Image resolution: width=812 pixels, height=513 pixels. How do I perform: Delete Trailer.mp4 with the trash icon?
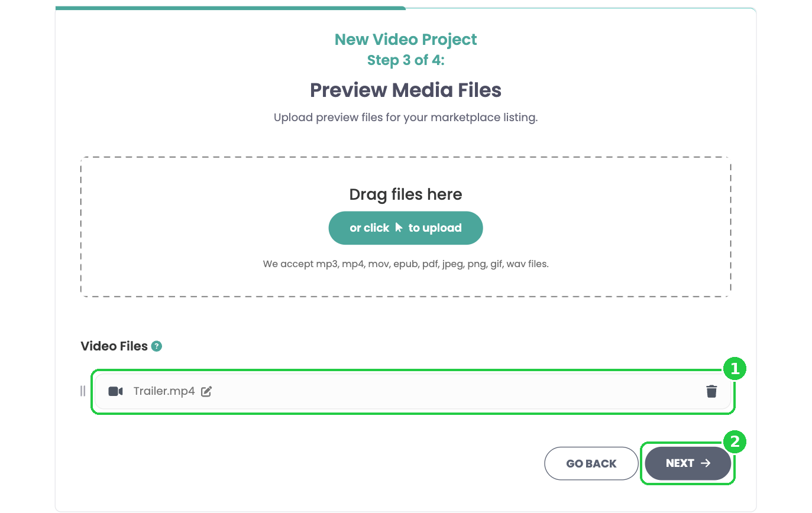click(x=711, y=391)
